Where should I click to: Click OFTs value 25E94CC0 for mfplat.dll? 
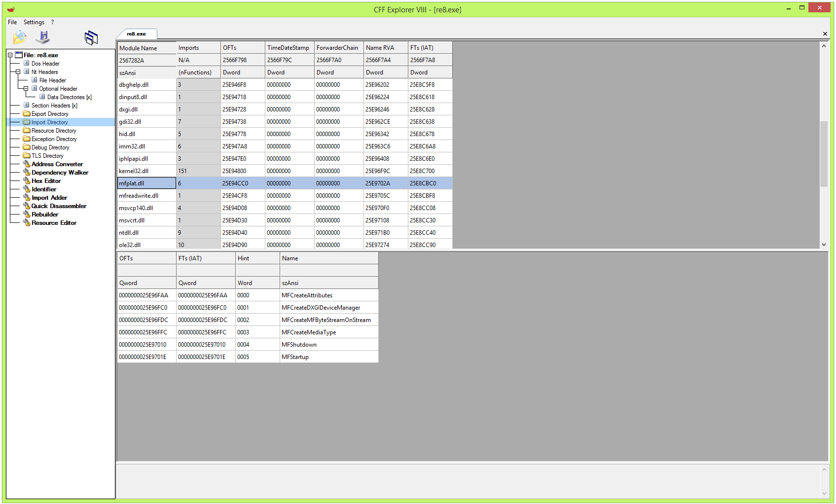(235, 183)
